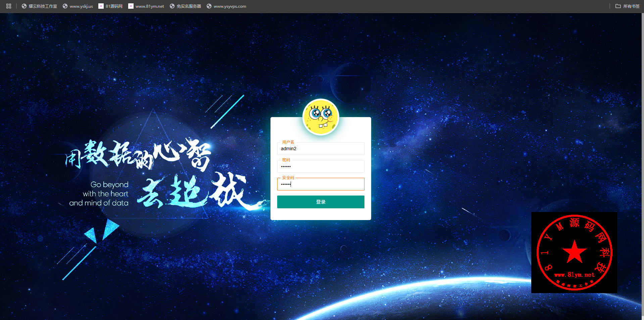Click the SpongeBob avatar image
Screen dimensions: 644x320
tap(321, 117)
